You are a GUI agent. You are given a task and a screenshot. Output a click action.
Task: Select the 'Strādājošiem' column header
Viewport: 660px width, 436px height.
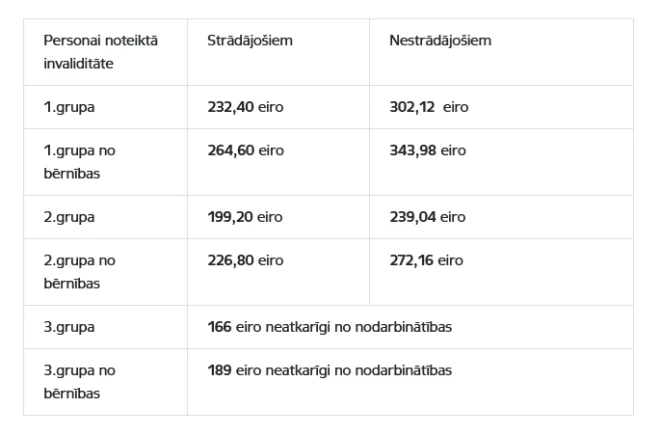coord(243,44)
